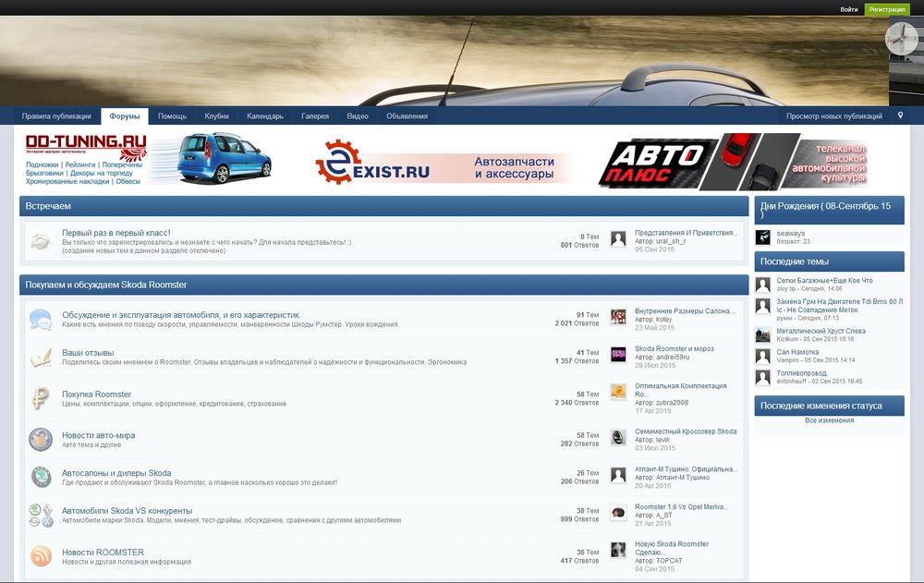Open the Помощь tab
Screen dimensions: 924x583
point(172,116)
